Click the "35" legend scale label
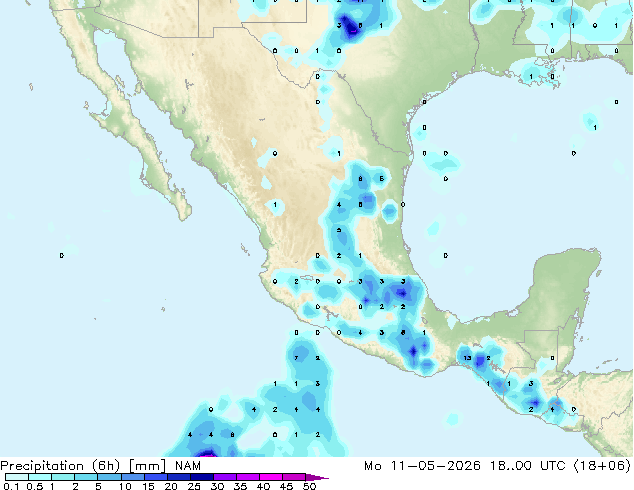634x490 pixels. [x=240, y=486]
